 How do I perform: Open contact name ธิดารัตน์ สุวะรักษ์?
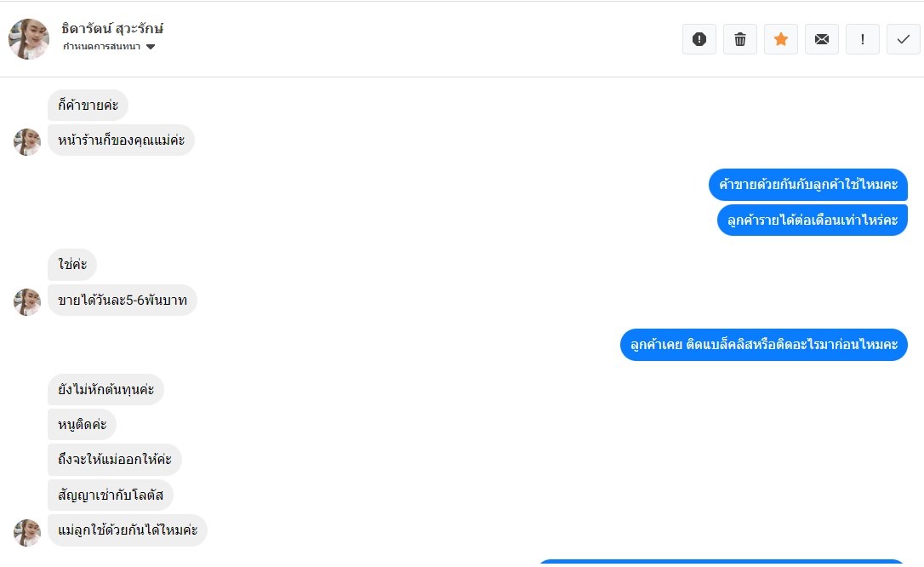(112, 28)
